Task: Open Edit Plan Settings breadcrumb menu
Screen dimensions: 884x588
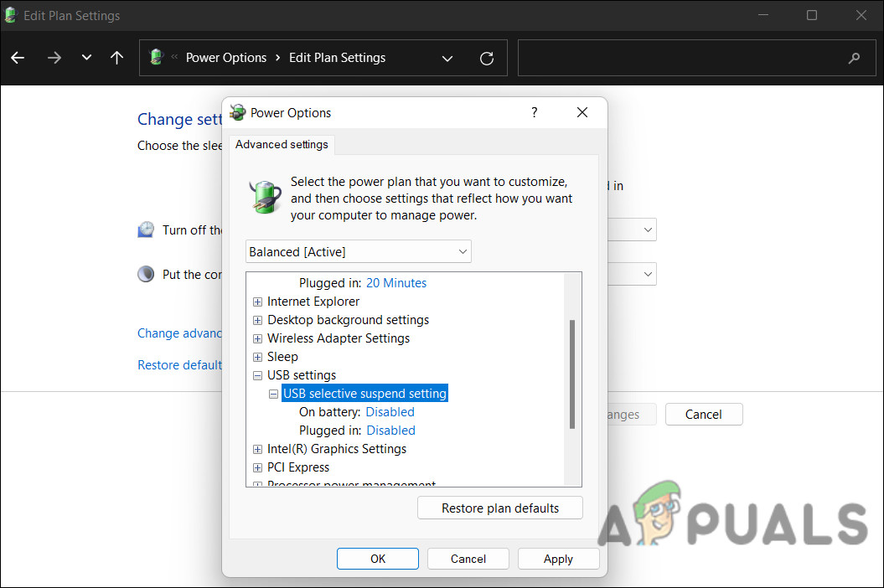Action: [447, 57]
